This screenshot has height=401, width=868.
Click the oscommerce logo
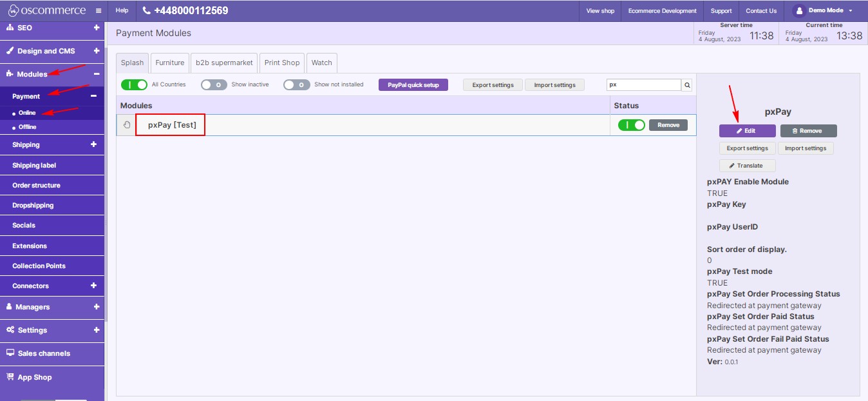(x=46, y=10)
